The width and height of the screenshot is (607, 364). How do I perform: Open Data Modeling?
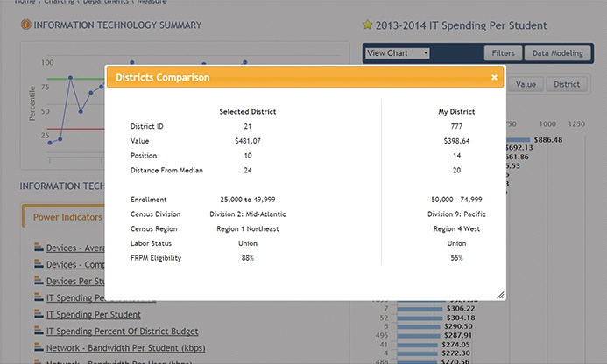(x=557, y=53)
